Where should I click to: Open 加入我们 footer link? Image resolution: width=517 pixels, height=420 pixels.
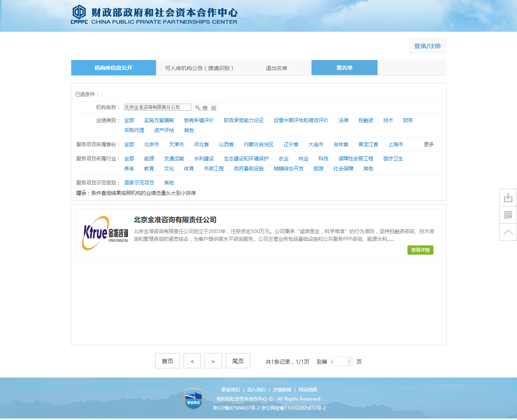tap(256, 390)
